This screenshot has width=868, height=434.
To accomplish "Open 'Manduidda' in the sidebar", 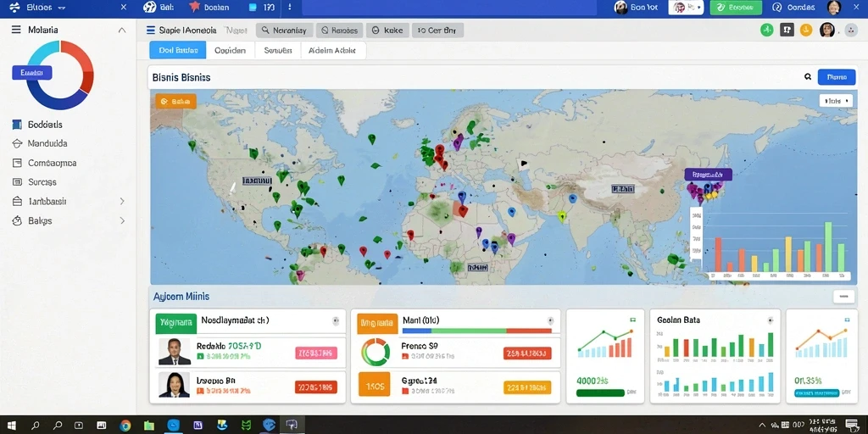I will [x=40, y=143].
